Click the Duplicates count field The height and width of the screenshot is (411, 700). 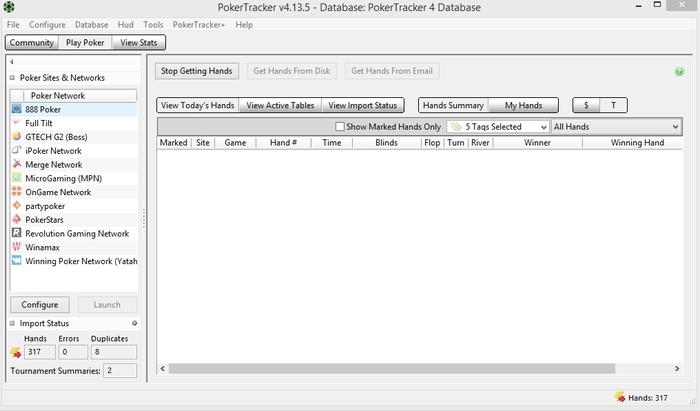[114, 352]
